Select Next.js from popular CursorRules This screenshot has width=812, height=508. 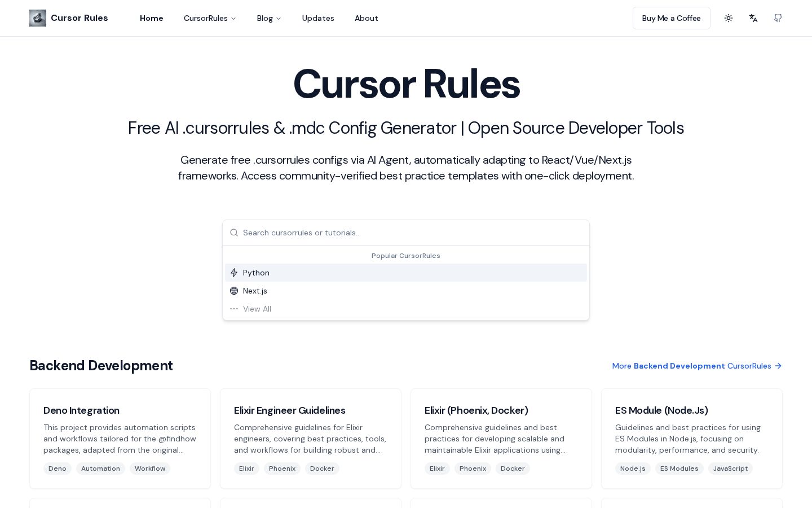tap(406, 291)
